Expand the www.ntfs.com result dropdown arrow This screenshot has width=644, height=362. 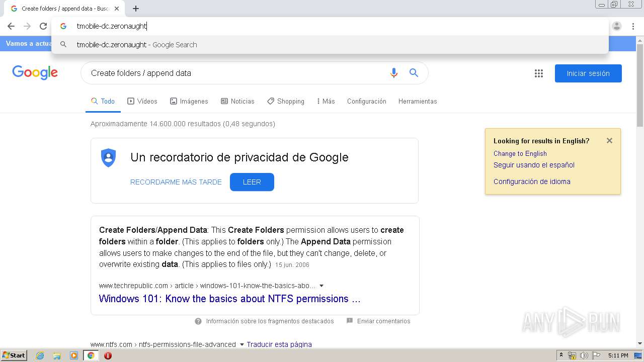242,344
